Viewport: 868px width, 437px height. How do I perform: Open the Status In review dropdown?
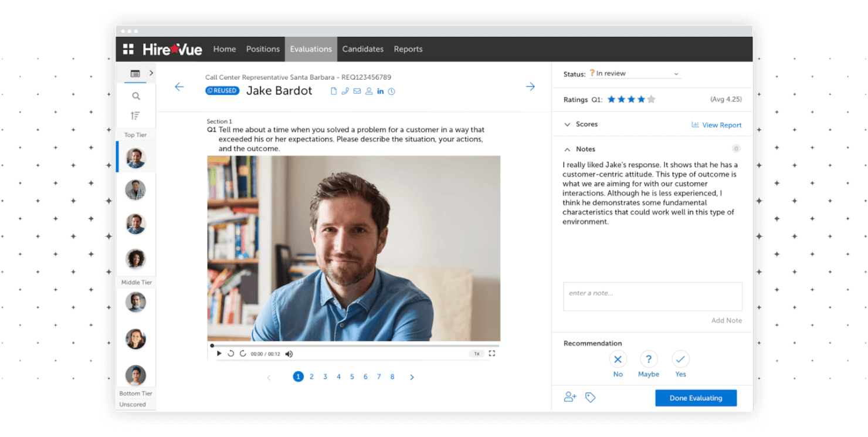(636, 74)
